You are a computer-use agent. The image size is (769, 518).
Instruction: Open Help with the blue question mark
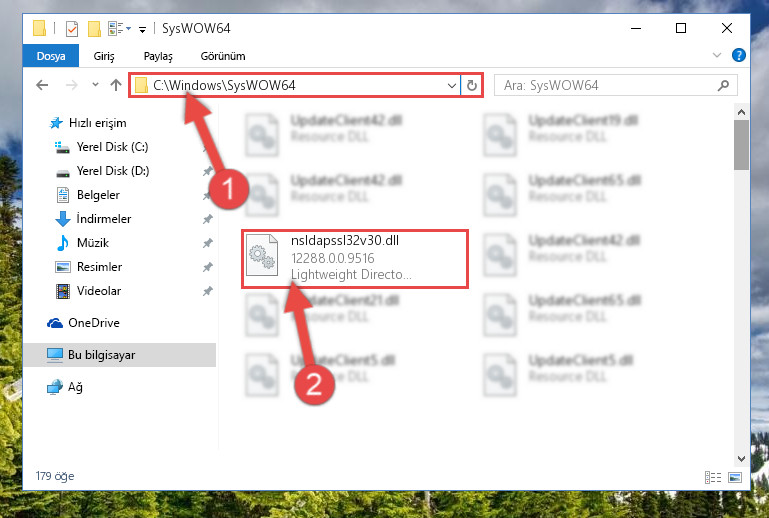point(738,55)
